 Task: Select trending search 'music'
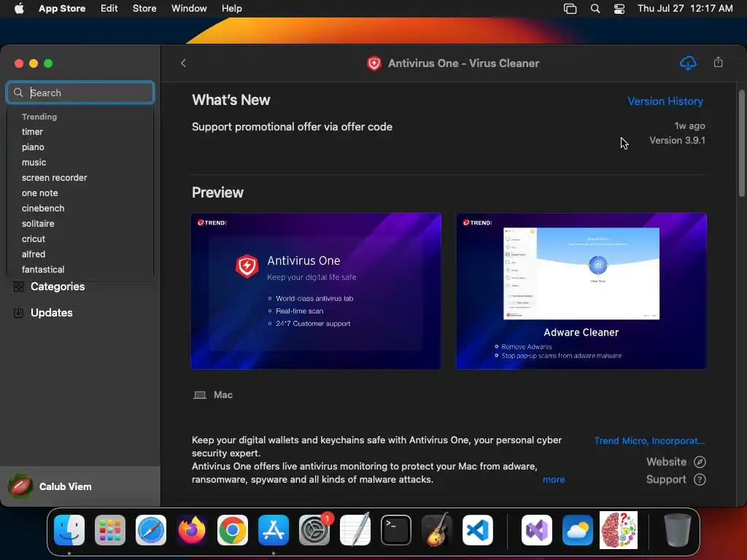pyautogui.click(x=34, y=163)
